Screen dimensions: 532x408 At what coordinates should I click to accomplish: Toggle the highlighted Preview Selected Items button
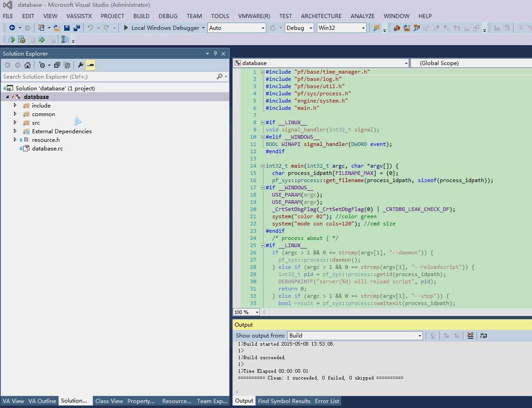tap(90, 65)
